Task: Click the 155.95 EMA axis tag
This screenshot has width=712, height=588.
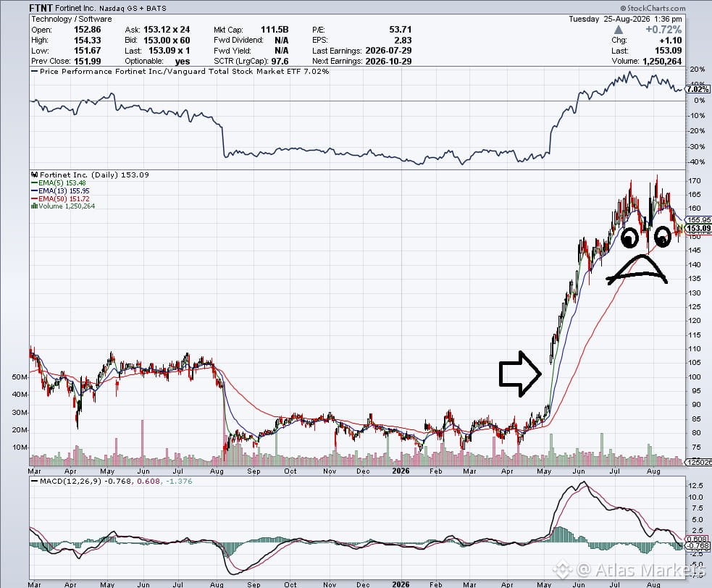Action: coord(698,219)
